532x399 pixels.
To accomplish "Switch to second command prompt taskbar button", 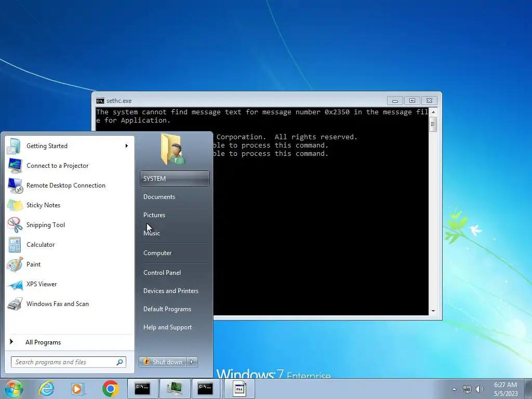I will pyautogui.click(x=206, y=389).
